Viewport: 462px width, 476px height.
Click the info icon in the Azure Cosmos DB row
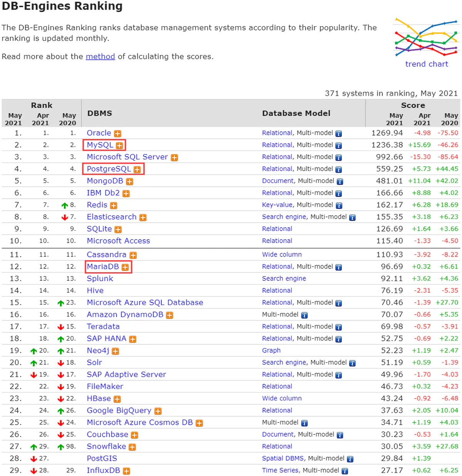click(305, 423)
